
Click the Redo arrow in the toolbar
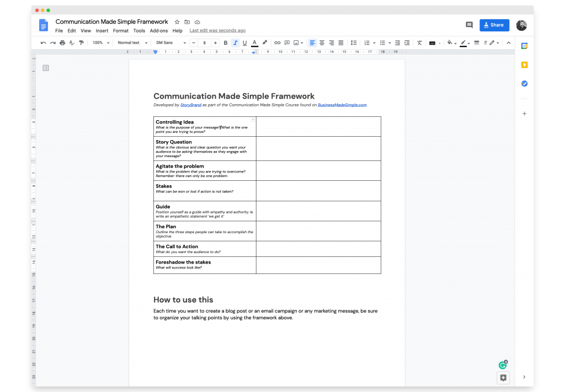tap(52, 43)
